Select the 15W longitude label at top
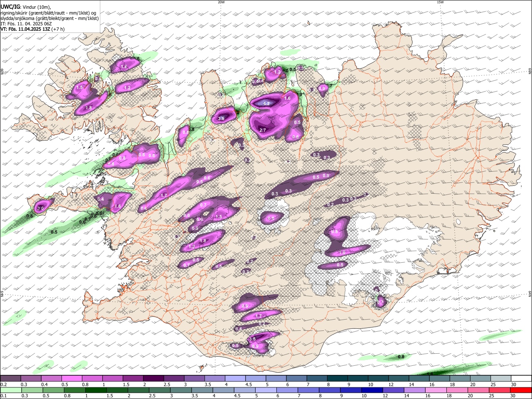The height and width of the screenshot is (399, 532). tap(440, 2)
